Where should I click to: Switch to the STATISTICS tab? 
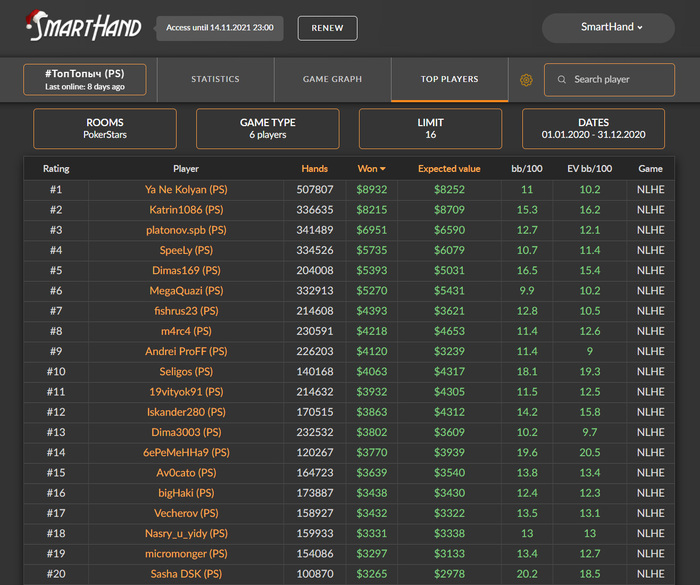click(x=215, y=79)
